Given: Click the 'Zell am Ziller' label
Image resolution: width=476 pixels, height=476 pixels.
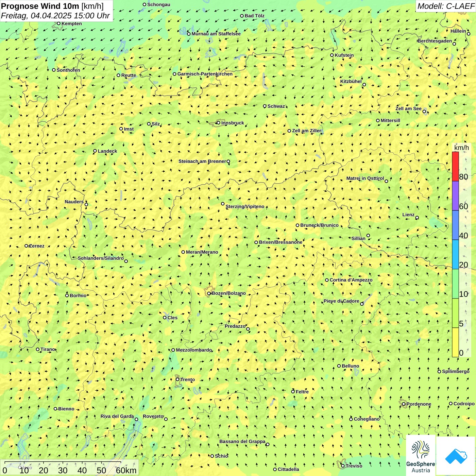Looking at the screenshot, I should coord(307,131).
